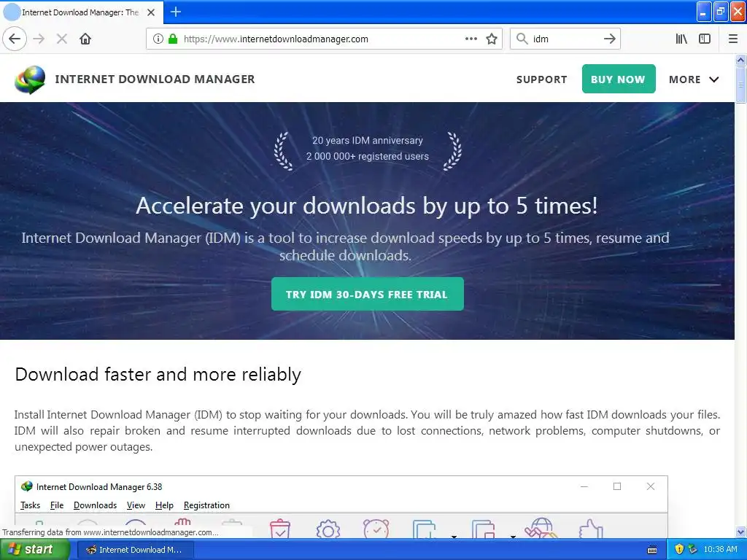Click the search magnifier icon

522,39
